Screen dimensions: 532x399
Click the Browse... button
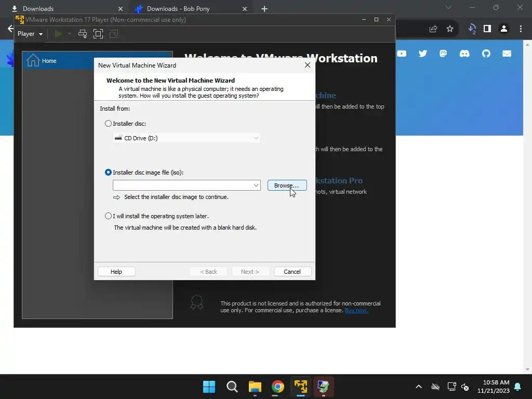coord(287,185)
